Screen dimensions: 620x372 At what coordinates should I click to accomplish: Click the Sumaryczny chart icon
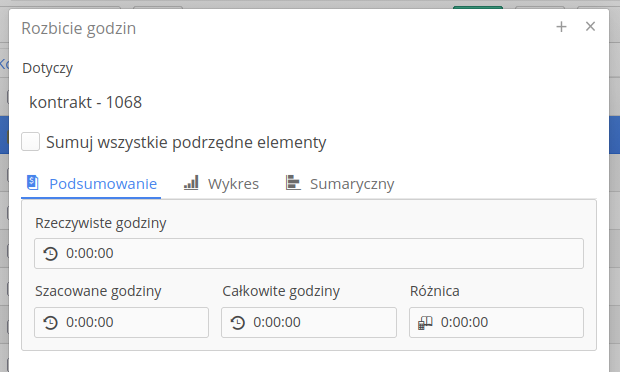pyautogui.click(x=293, y=183)
